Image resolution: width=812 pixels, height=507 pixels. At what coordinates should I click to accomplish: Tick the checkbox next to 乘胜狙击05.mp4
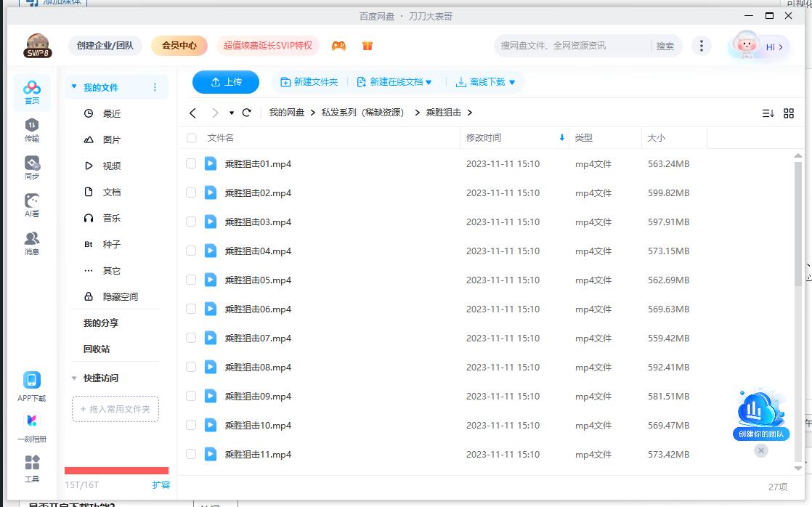click(191, 280)
